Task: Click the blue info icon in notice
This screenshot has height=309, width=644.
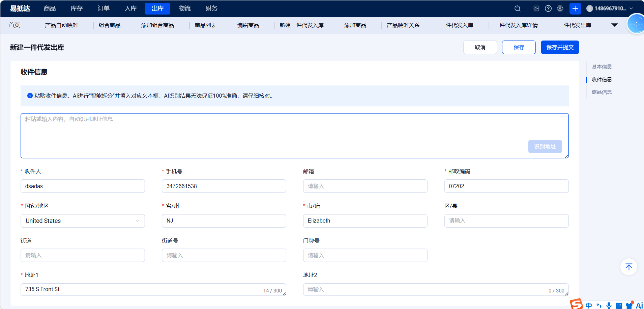Action: pyautogui.click(x=30, y=96)
